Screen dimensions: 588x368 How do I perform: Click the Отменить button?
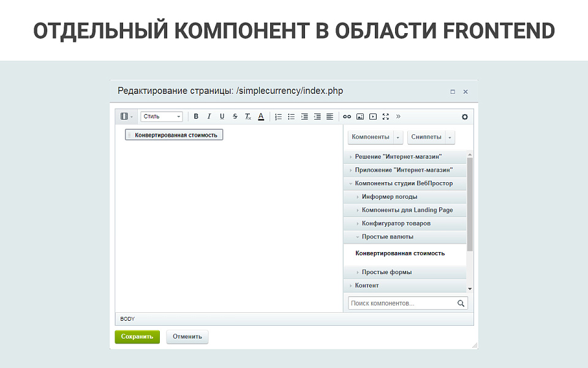click(187, 337)
